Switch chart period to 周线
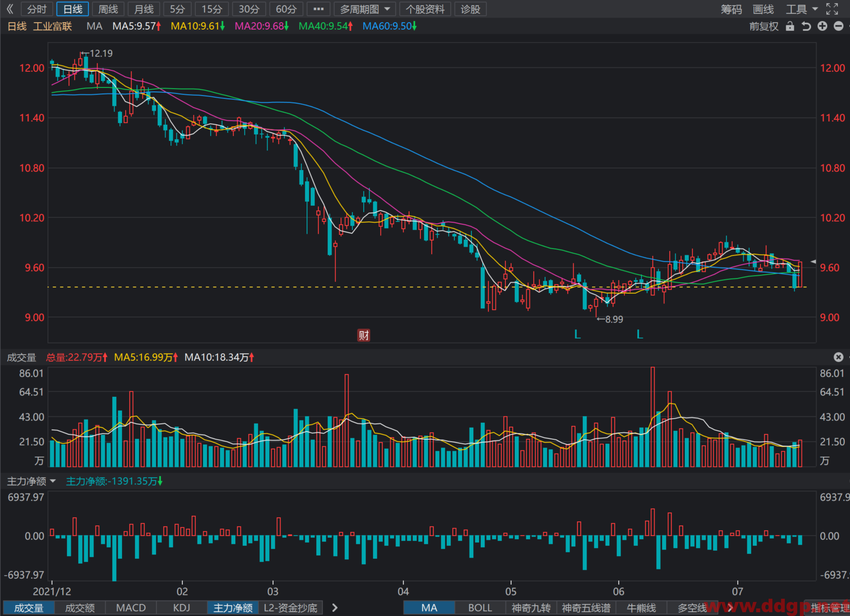 (x=108, y=9)
